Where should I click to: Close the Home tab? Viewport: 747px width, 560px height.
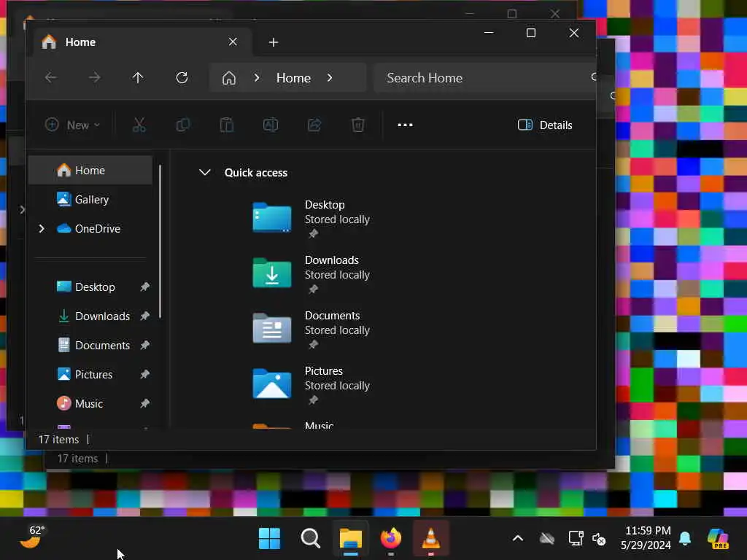[233, 42]
